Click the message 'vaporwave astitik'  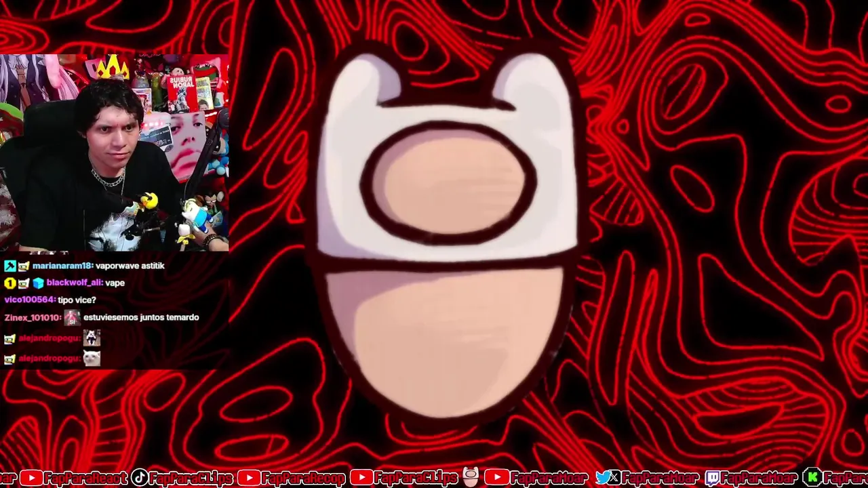(x=130, y=266)
